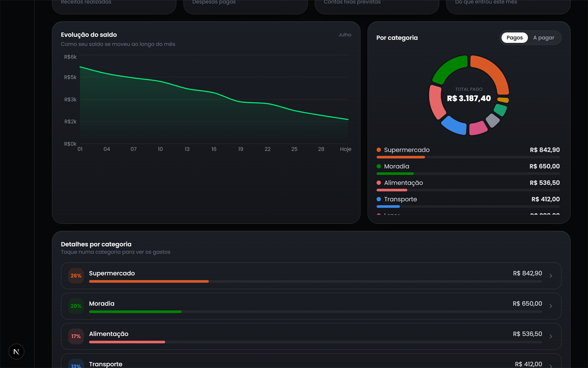Open the Next.js dev tools badge

point(16,352)
